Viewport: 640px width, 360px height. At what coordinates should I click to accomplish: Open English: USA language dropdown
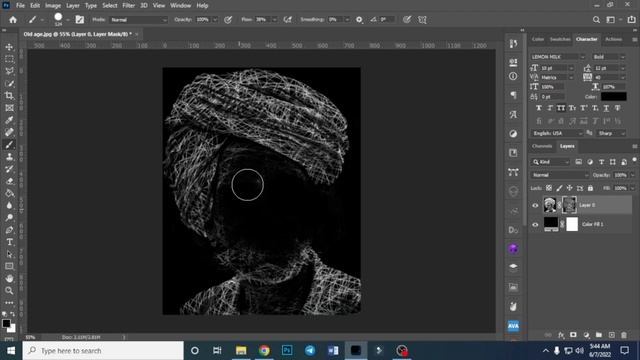(557, 133)
